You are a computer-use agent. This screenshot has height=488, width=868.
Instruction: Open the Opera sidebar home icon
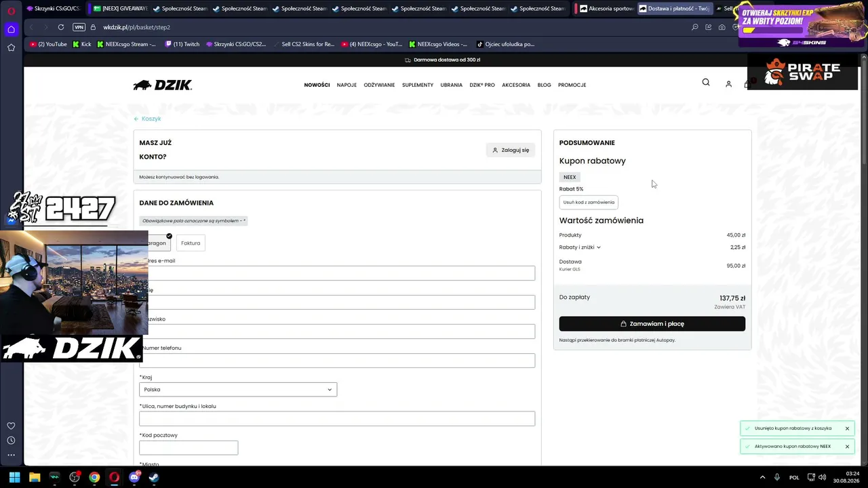[x=11, y=29]
